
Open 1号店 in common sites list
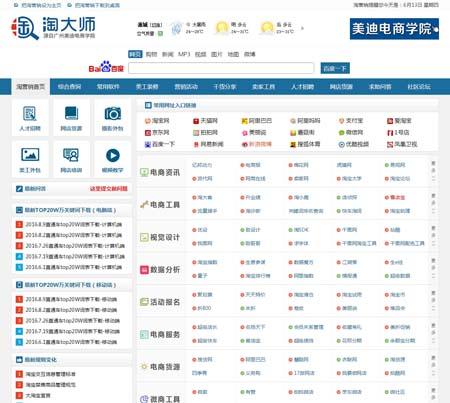tap(398, 132)
